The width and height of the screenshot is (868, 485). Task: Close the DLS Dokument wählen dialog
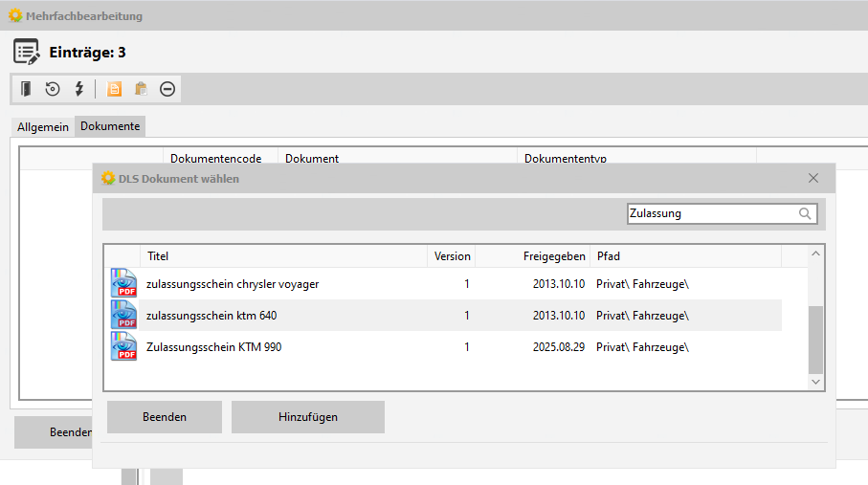coord(813,178)
